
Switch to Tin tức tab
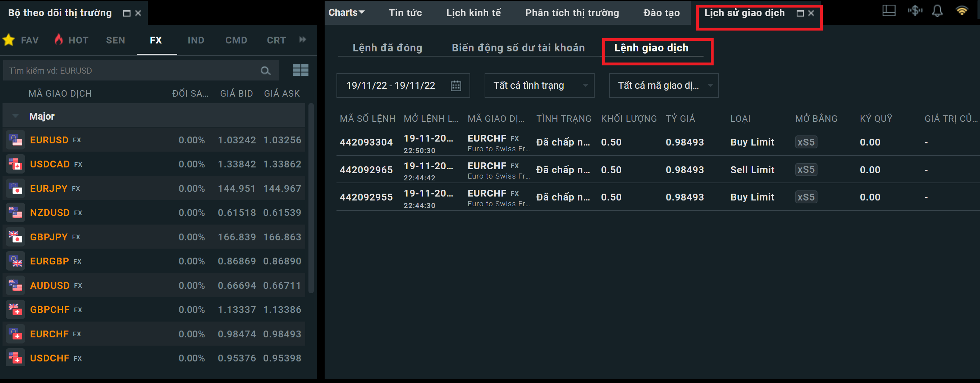tap(405, 13)
